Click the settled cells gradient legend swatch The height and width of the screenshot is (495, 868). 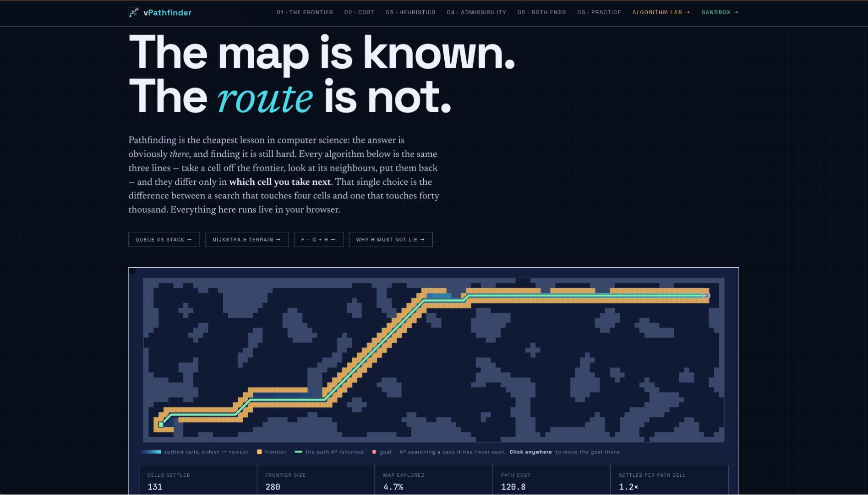(x=151, y=452)
